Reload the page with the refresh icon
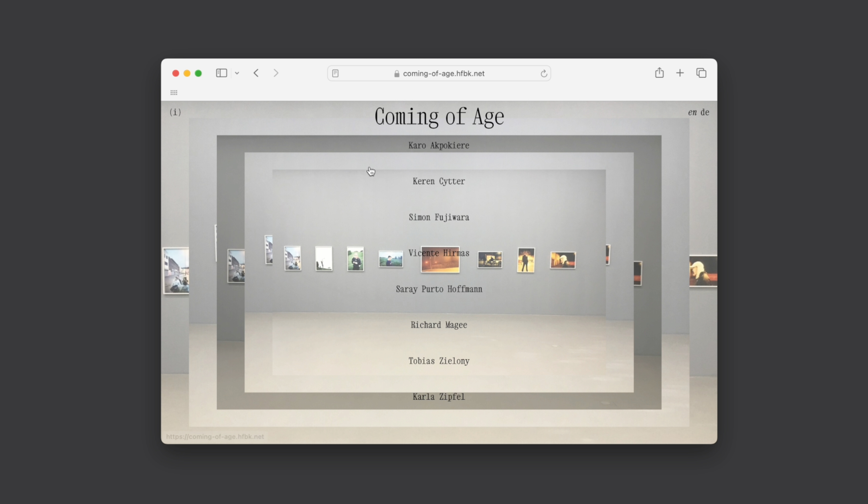 click(x=543, y=74)
